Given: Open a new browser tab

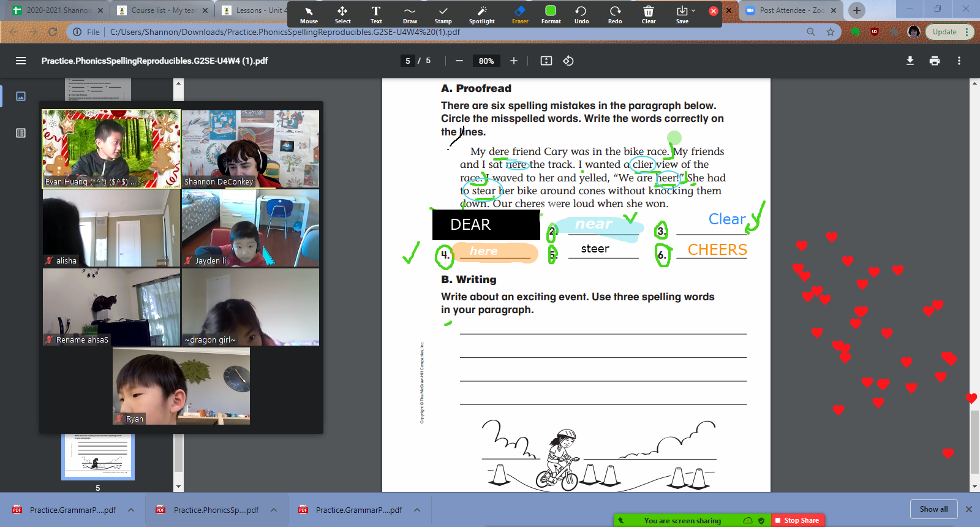Looking at the screenshot, I should [857, 10].
